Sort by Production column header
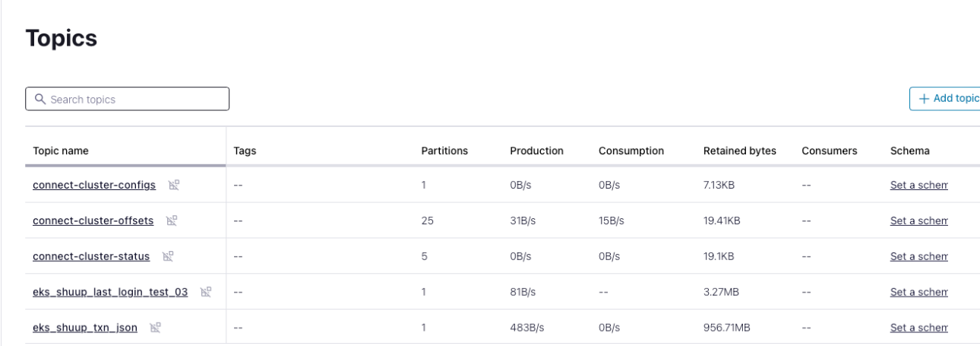The image size is (980, 346). [536, 151]
